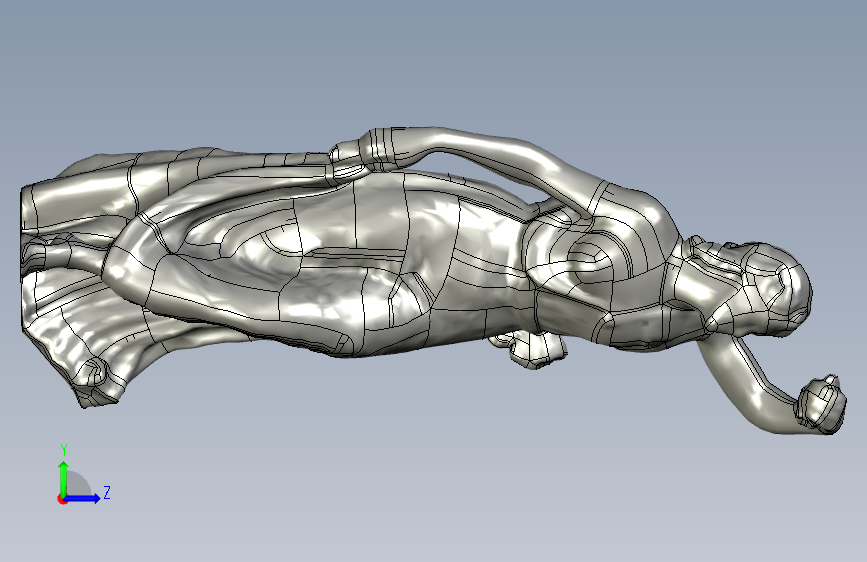Viewport: 867px width, 562px height.
Task: Select the silver statue 3D model
Action: tap(434, 281)
